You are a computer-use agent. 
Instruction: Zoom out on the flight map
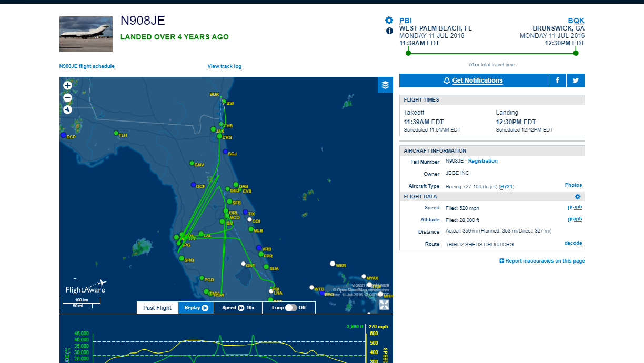click(x=67, y=97)
